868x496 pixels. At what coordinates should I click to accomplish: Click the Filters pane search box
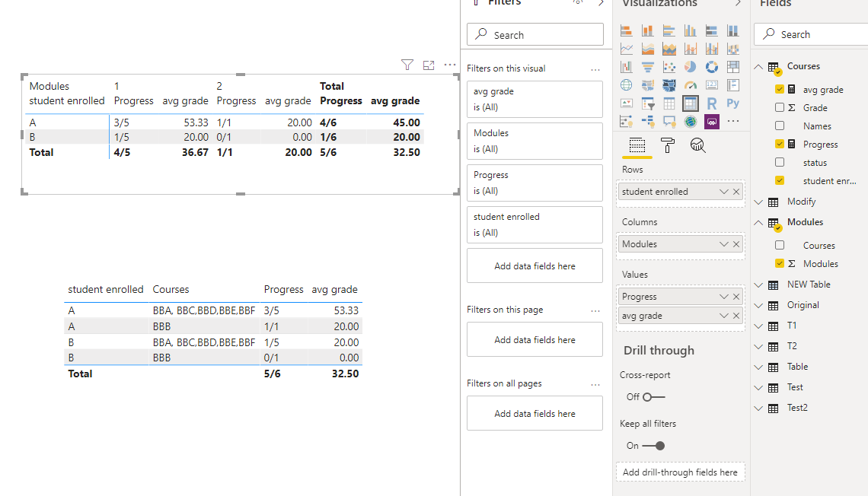click(535, 34)
